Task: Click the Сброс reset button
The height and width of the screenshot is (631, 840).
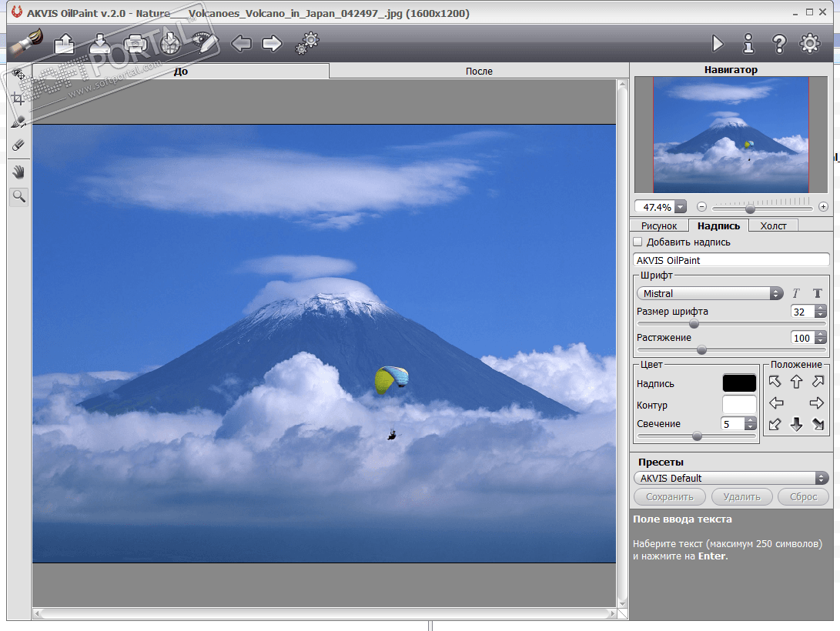Action: point(803,496)
